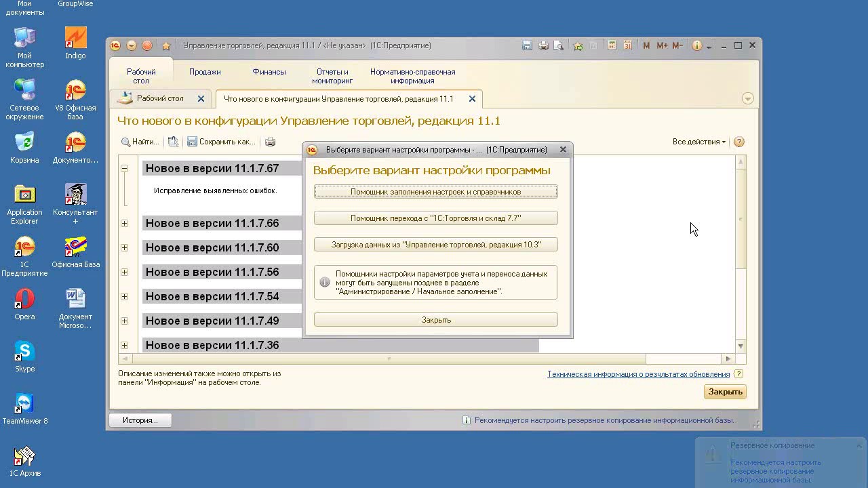
Task: Click the История... button
Action: [x=140, y=420]
